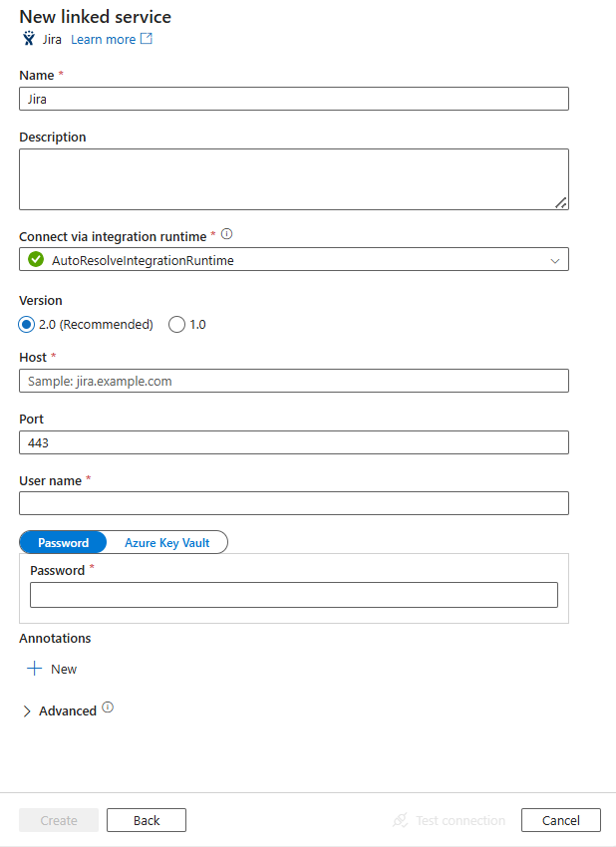The width and height of the screenshot is (616, 847).
Task: Select the Password tab
Action: click(63, 542)
